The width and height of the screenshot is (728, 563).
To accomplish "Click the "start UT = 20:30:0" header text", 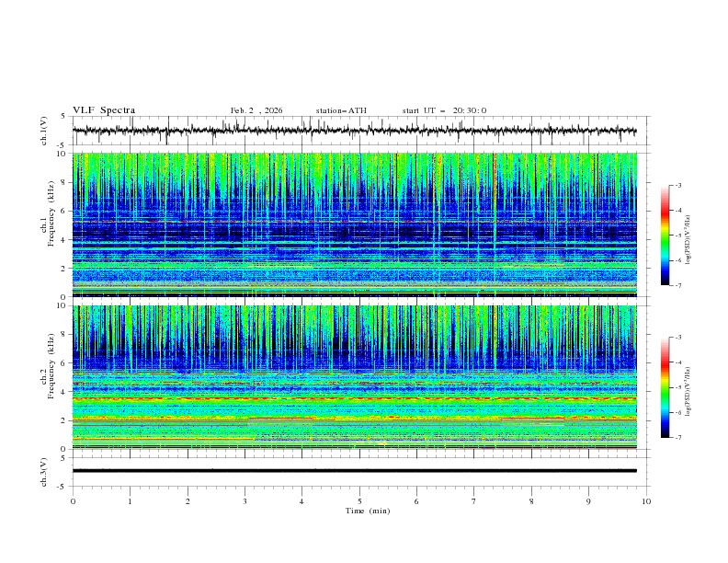I will click(x=444, y=110).
